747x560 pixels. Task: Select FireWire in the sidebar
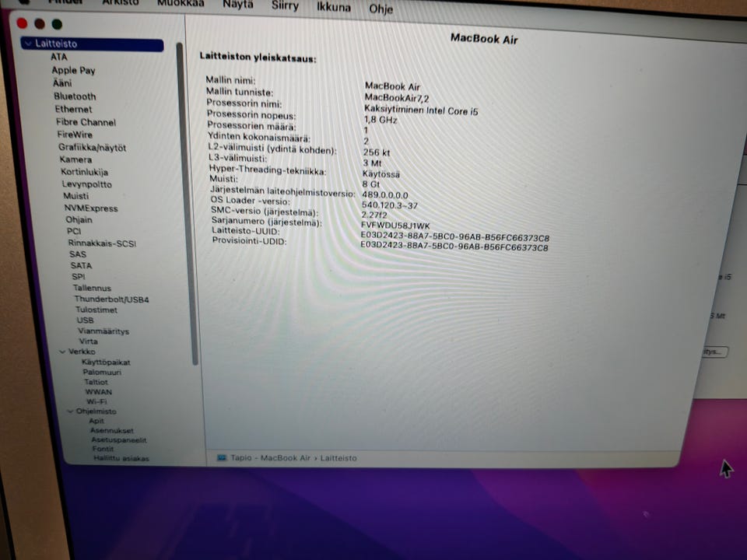(x=75, y=135)
